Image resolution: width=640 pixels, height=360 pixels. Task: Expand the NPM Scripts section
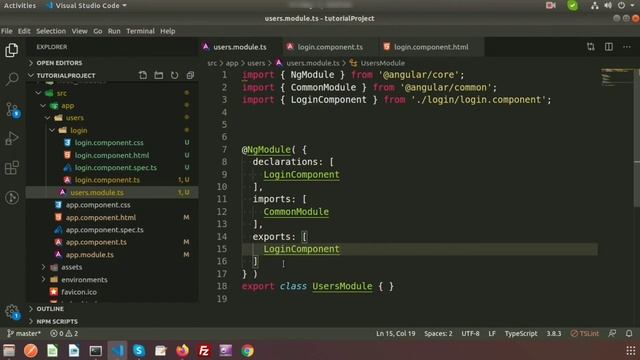click(57, 322)
